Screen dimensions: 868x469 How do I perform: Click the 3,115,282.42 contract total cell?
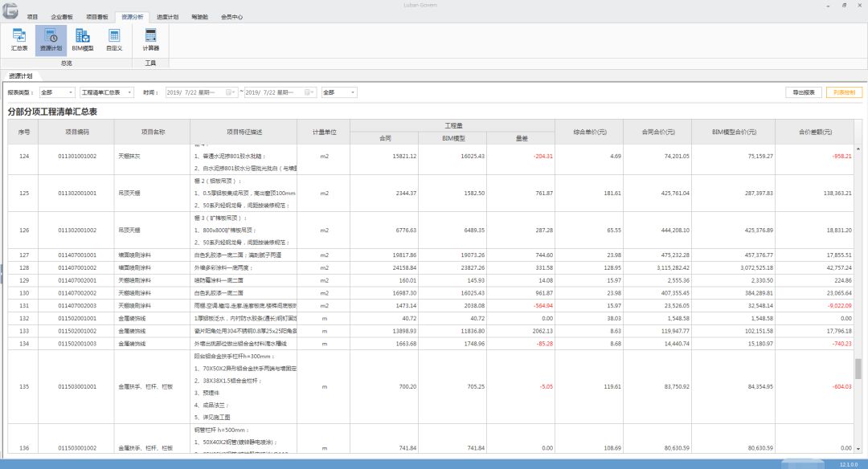(657, 267)
